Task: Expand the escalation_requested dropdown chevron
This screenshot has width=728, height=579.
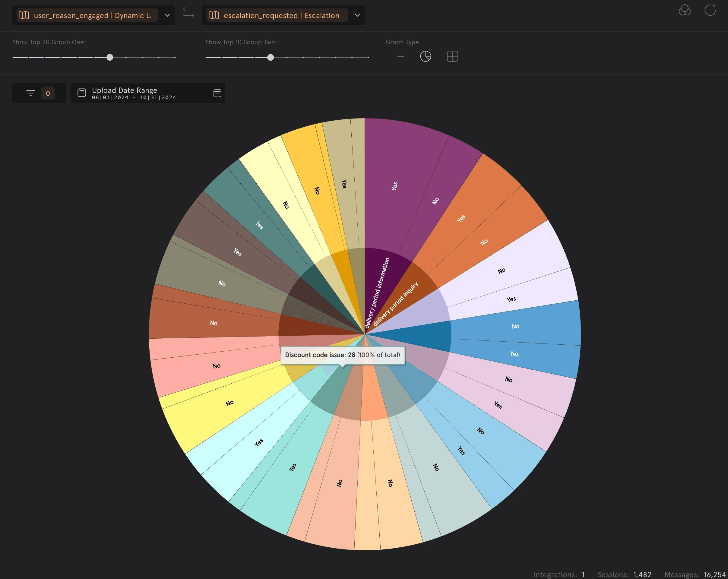Action: click(x=357, y=15)
